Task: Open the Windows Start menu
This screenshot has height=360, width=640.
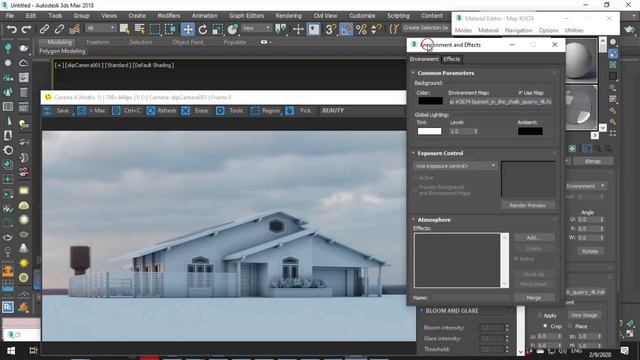Action: click(x=11, y=351)
